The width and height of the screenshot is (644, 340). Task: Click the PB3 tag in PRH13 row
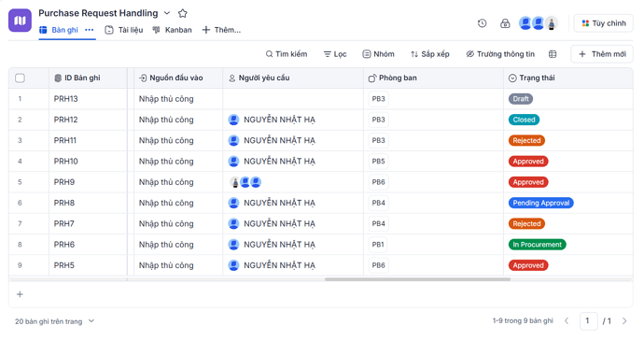[x=378, y=99]
